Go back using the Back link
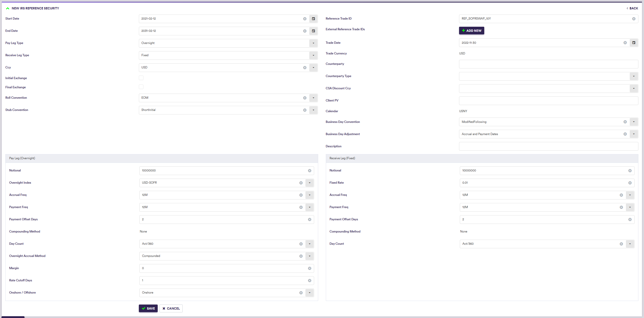The image size is (644, 318). 632,8
